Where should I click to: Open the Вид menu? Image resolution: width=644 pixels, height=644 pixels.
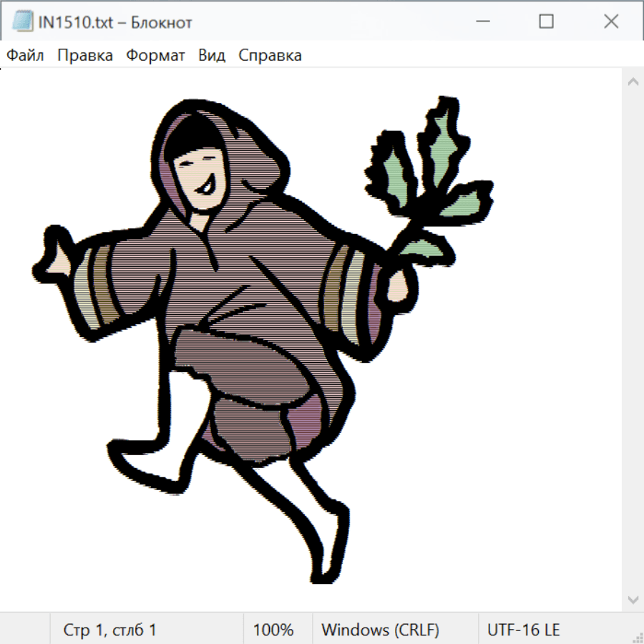(212, 56)
